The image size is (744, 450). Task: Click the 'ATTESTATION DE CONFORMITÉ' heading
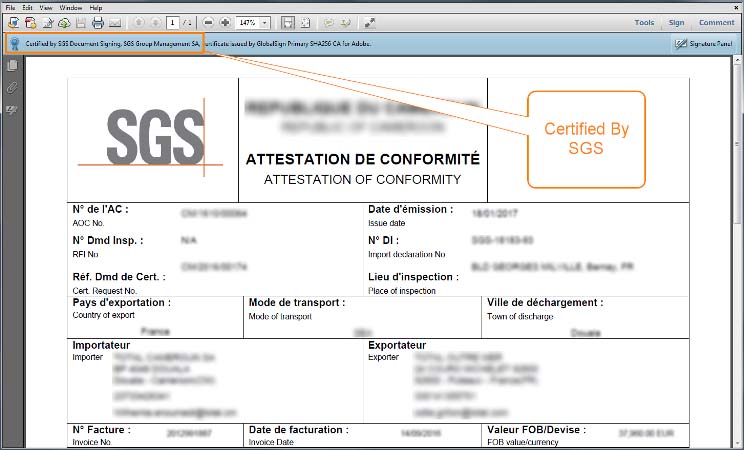[x=363, y=159]
